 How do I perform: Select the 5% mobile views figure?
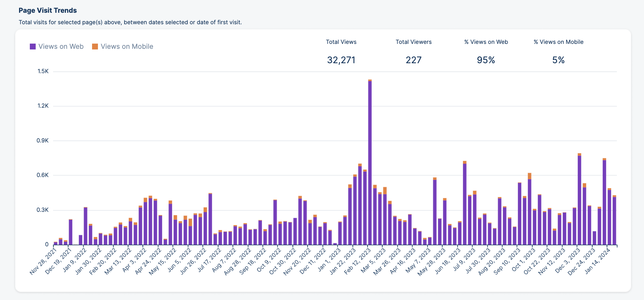559,60
